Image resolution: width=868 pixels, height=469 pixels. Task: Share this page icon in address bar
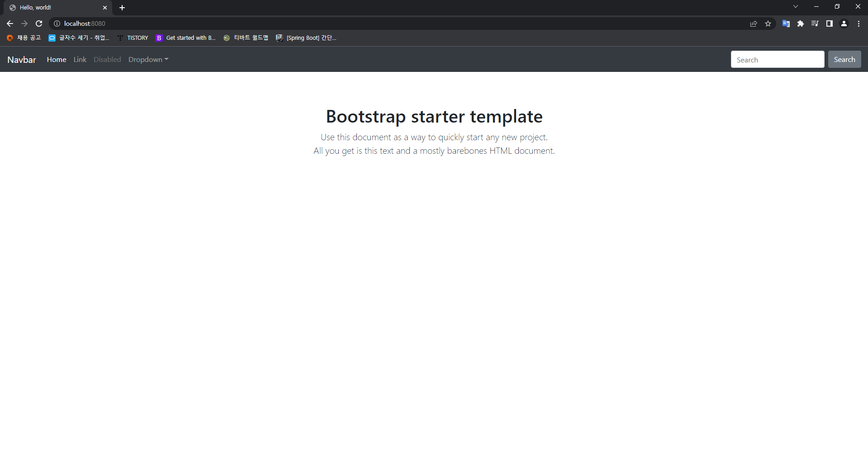coord(754,24)
